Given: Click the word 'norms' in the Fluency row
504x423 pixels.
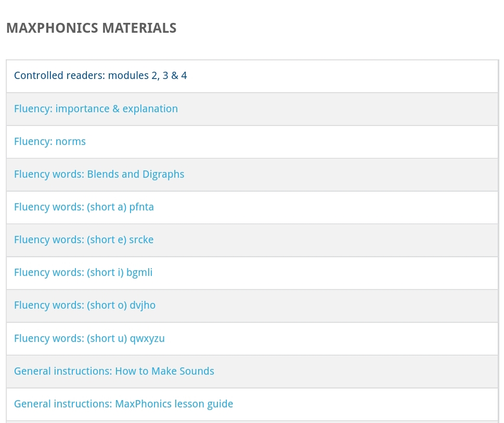Looking at the screenshot, I should pyautogui.click(x=71, y=141).
